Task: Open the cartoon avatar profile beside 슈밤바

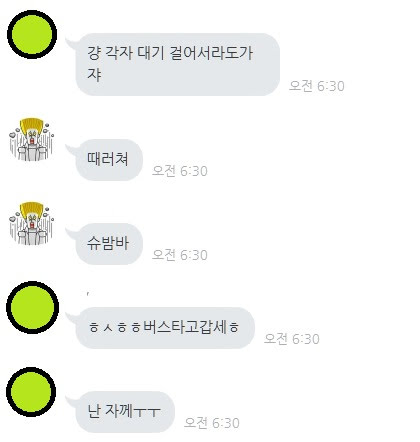Action: (32, 223)
